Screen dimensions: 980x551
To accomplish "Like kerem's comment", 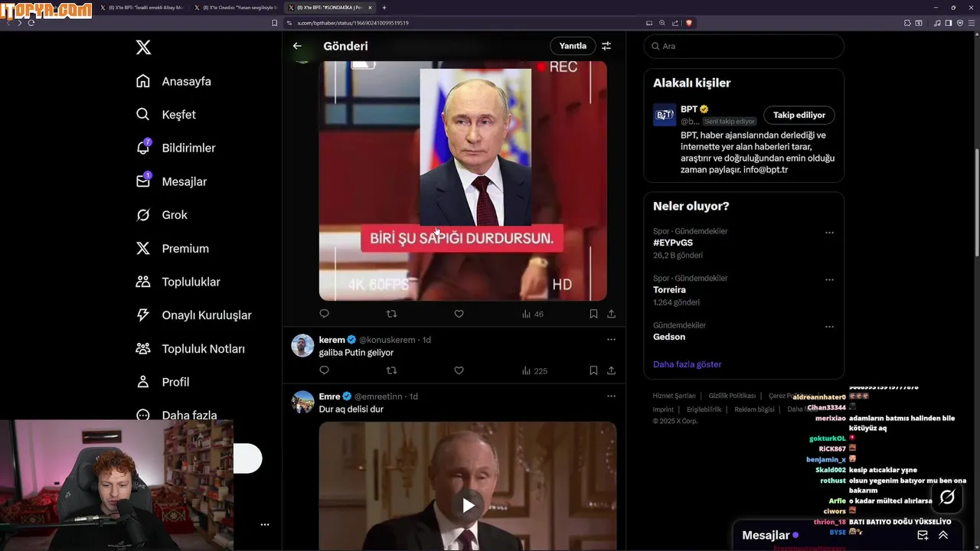I will tap(459, 370).
